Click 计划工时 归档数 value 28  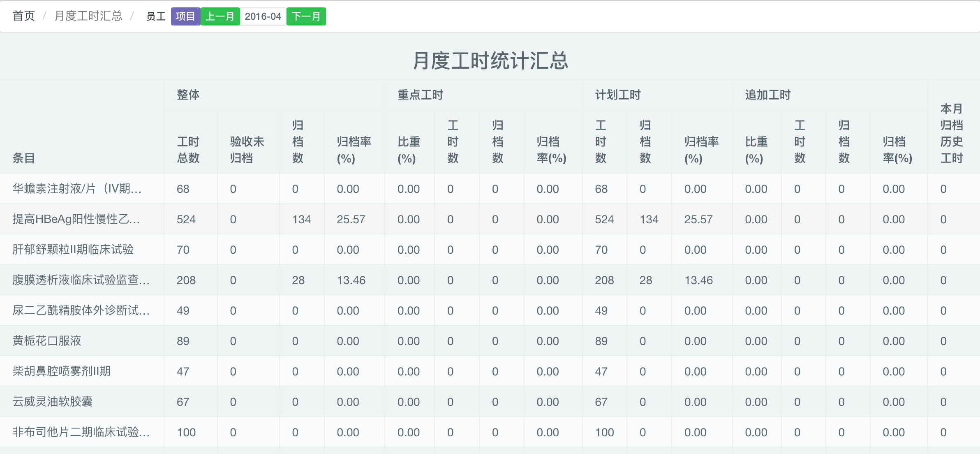coord(646,280)
